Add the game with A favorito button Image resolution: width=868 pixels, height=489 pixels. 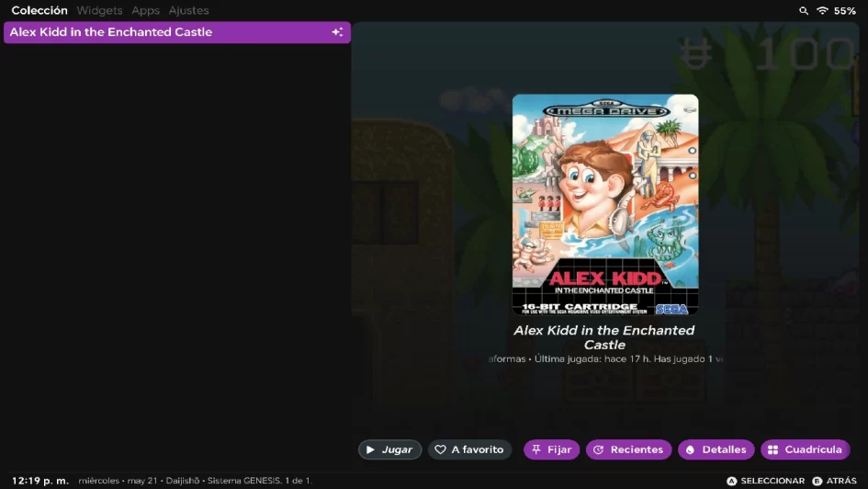point(469,449)
